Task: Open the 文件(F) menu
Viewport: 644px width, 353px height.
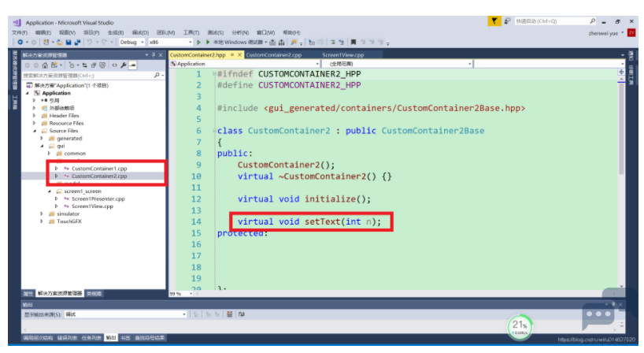Action: 20,32
